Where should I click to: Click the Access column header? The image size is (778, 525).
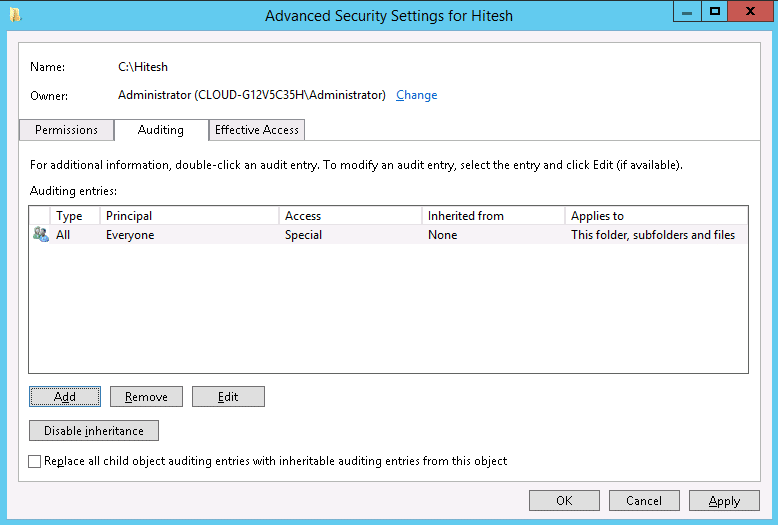click(350, 216)
